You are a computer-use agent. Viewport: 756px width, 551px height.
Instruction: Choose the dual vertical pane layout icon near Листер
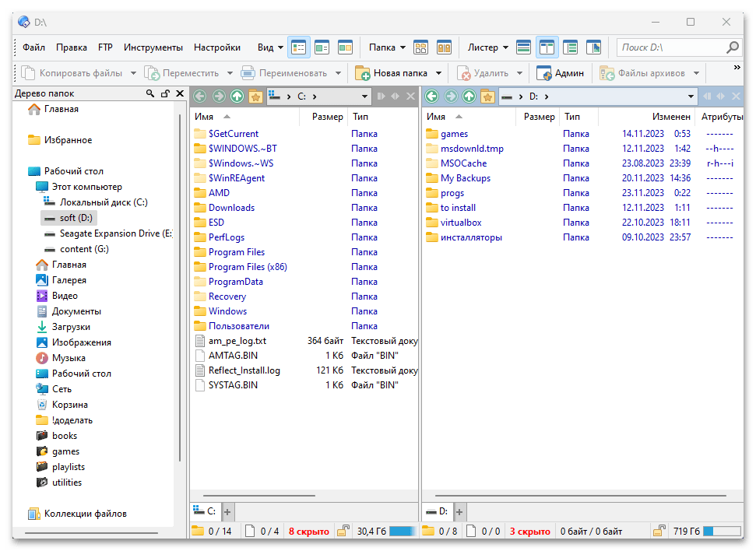pyautogui.click(x=547, y=47)
